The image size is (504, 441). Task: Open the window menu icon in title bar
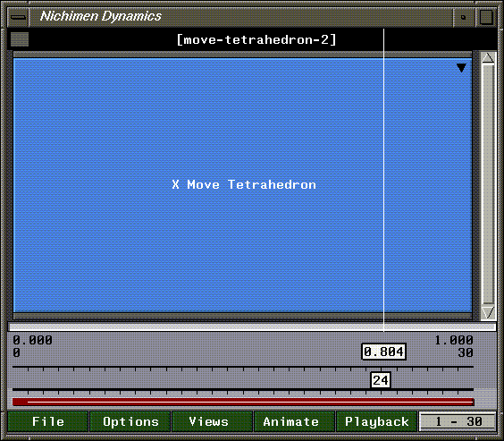tap(19, 17)
